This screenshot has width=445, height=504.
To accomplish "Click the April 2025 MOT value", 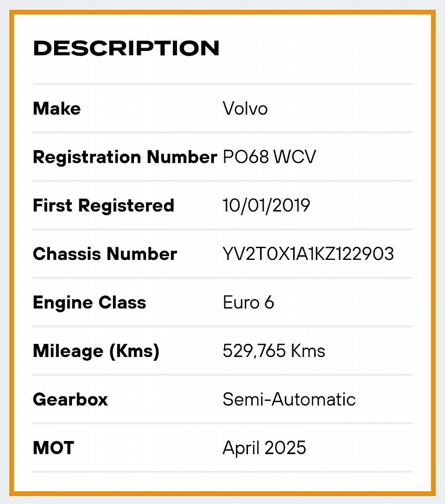I will [264, 448].
